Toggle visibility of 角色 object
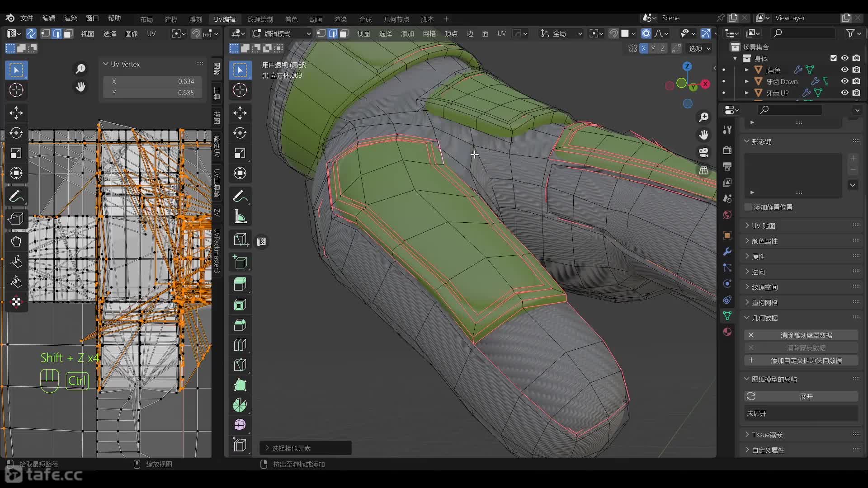Viewport: 868px width, 488px height. click(x=844, y=70)
